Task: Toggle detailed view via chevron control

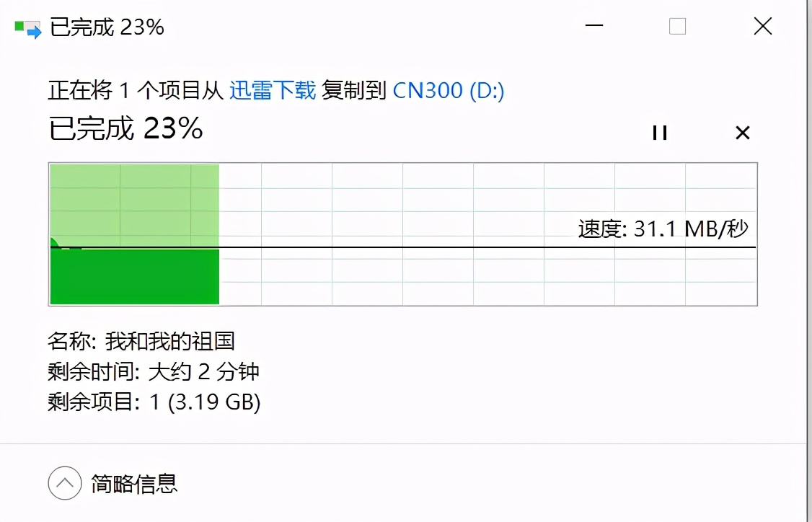Action: [x=64, y=484]
